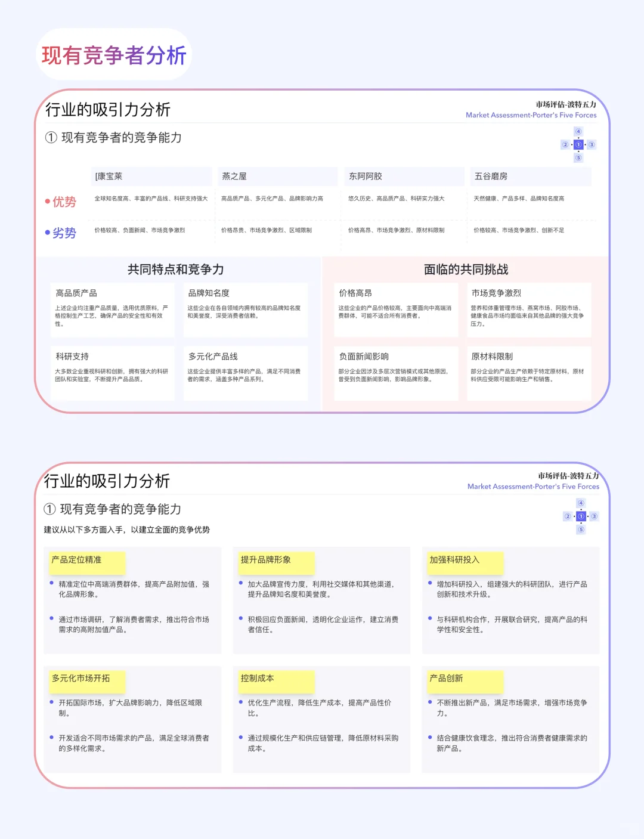The height and width of the screenshot is (839, 644).
Task: Select the yellow 加强科研投入 sticky label
Action: [466, 562]
